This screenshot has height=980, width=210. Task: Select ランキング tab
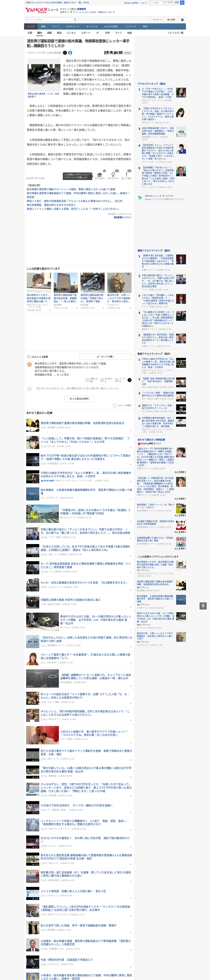point(131,27)
